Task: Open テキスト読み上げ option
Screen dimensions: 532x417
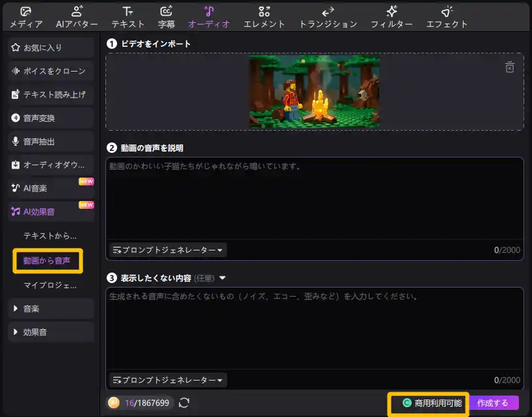Action: coord(51,94)
